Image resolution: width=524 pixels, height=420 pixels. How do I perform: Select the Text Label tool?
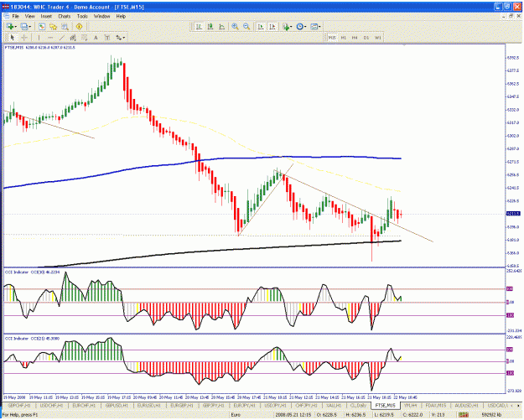click(107, 38)
